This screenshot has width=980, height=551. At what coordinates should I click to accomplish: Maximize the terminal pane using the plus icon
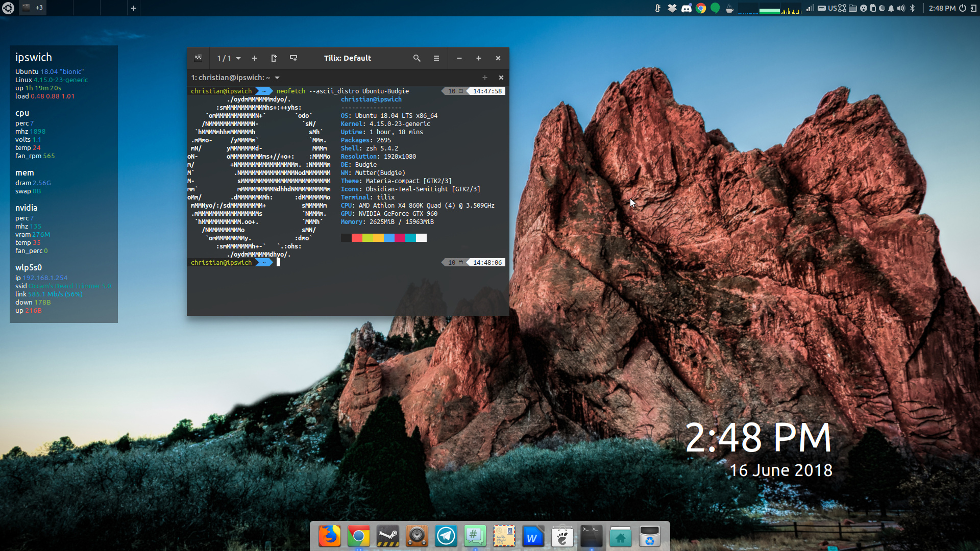point(485,78)
